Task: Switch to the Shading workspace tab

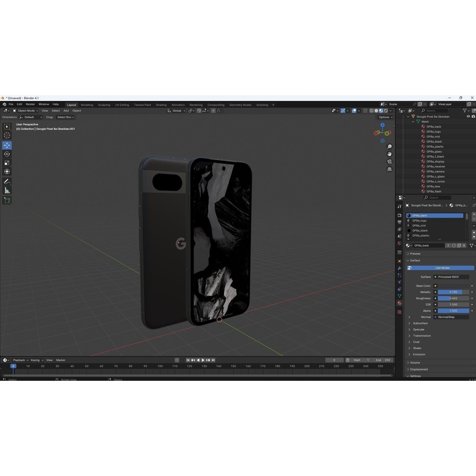Action: coord(161,105)
